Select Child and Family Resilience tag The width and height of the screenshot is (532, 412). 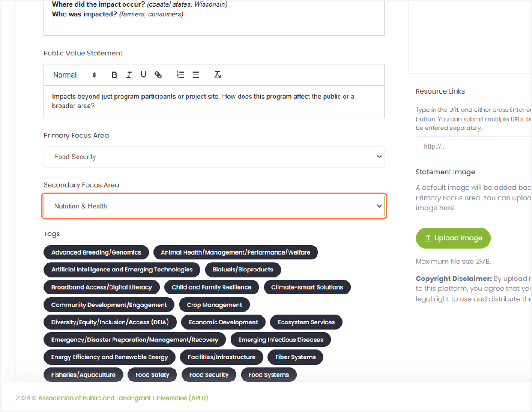(x=211, y=287)
